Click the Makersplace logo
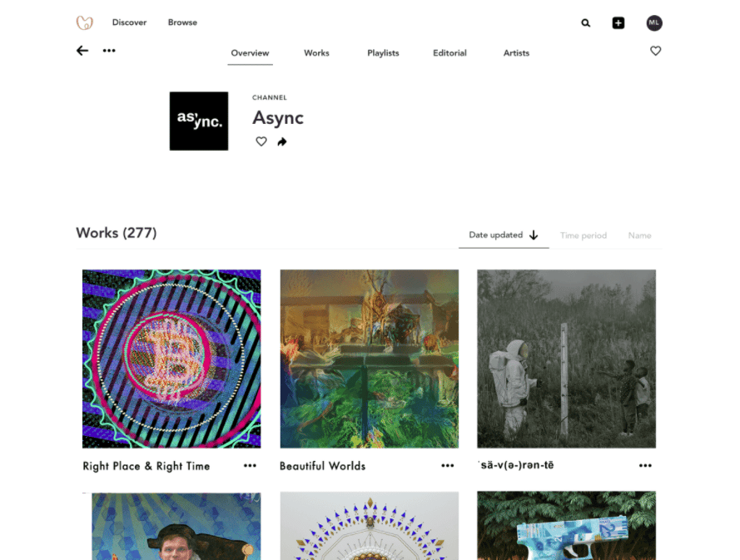The width and height of the screenshot is (740, 560). pyautogui.click(x=84, y=22)
